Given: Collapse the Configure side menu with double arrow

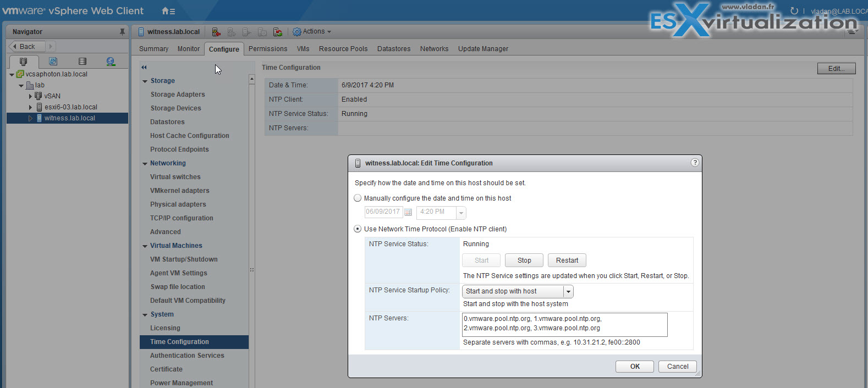Looking at the screenshot, I should pyautogui.click(x=144, y=68).
